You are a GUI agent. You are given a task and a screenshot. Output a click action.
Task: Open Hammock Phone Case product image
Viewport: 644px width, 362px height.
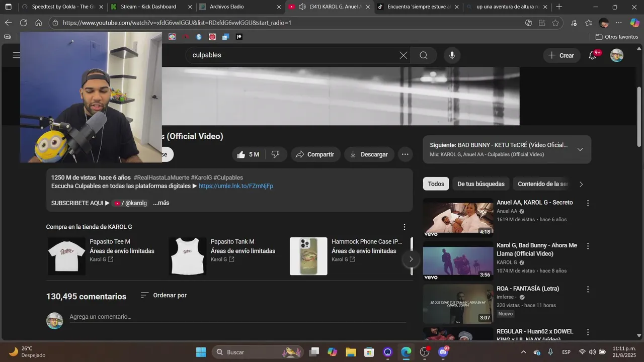(308, 256)
